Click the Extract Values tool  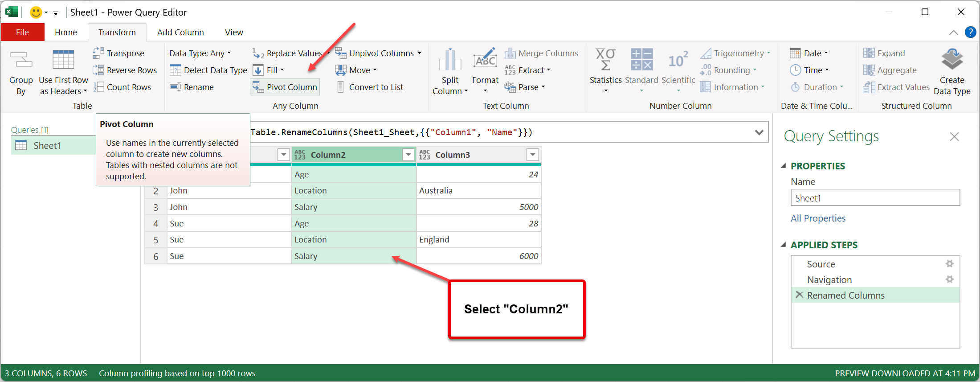point(896,87)
